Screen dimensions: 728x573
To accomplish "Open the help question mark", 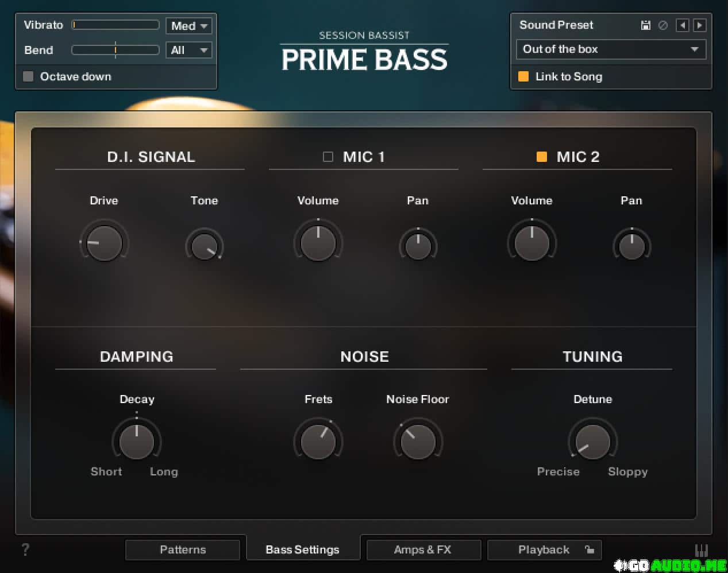I will click(x=25, y=549).
